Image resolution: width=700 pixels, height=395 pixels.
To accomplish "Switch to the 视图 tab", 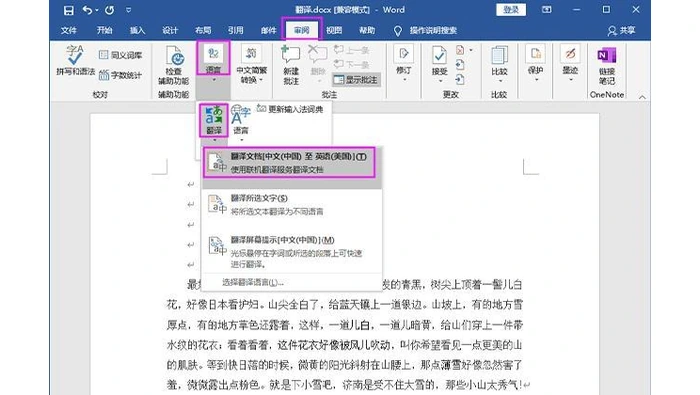I will pos(334,30).
